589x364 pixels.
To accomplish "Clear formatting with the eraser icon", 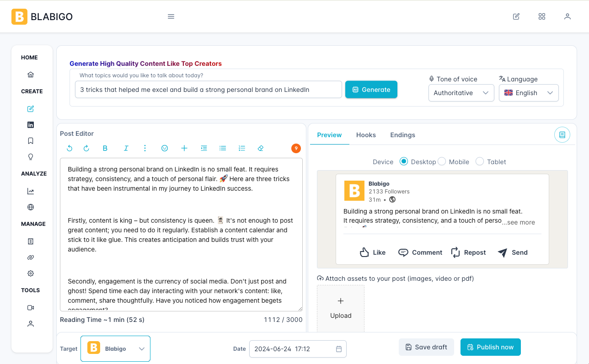I will (x=261, y=148).
